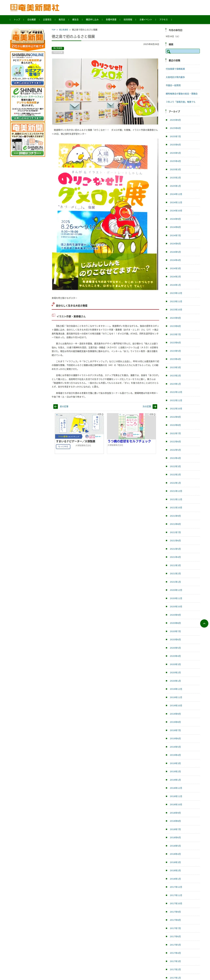Open the 2025年1月 archive

[x=175, y=186]
